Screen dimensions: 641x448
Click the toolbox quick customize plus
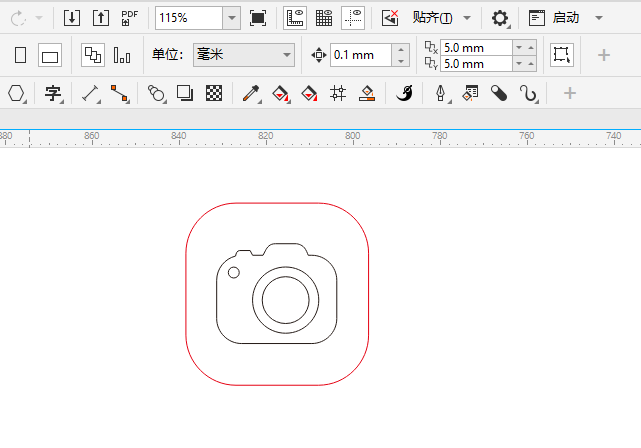pyautogui.click(x=570, y=94)
